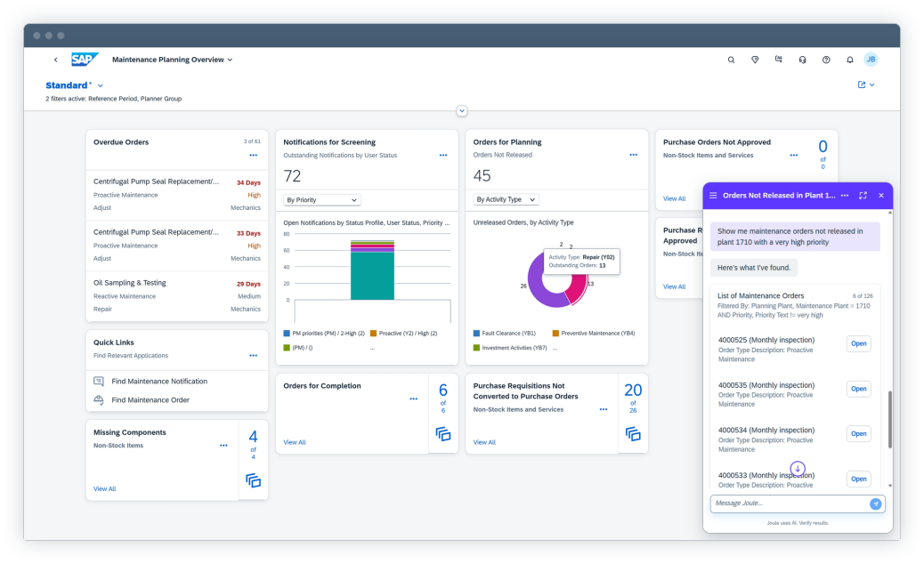Expand the Joule panel to full screen
Viewport: 924px width, 564px height.
click(x=862, y=196)
